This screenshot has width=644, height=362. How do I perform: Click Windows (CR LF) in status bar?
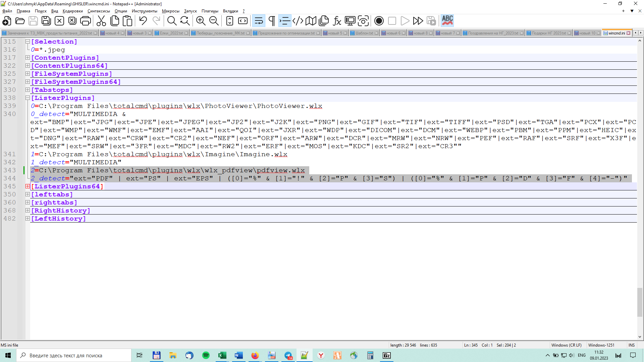click(x=566, y=345)
